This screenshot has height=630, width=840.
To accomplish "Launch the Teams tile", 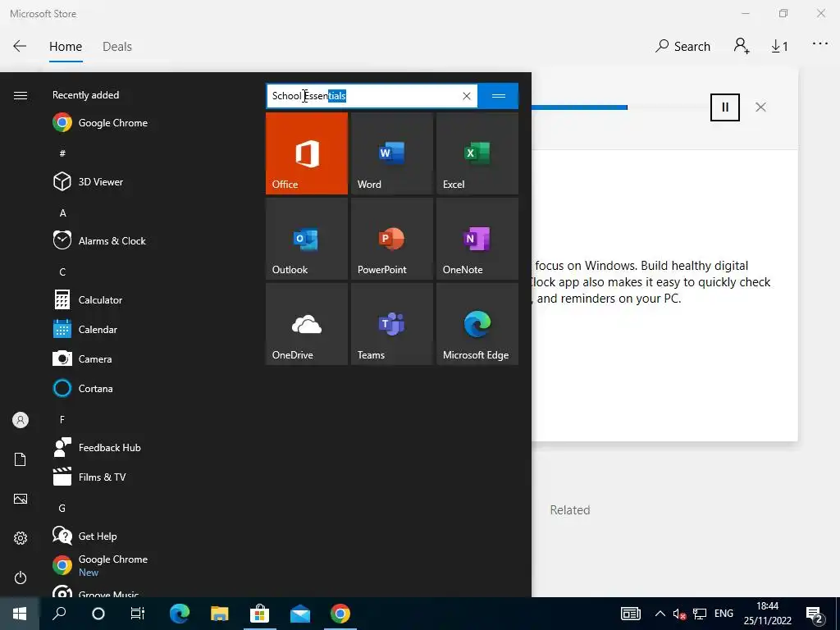I will (391, 324).
